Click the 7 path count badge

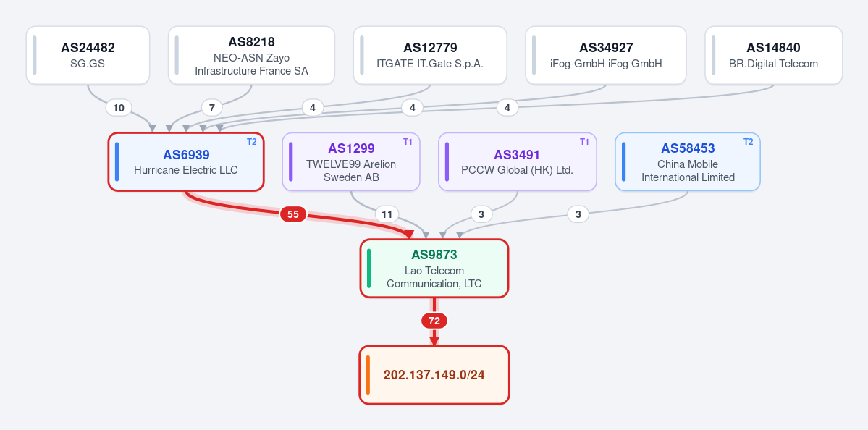pos(212,108)
